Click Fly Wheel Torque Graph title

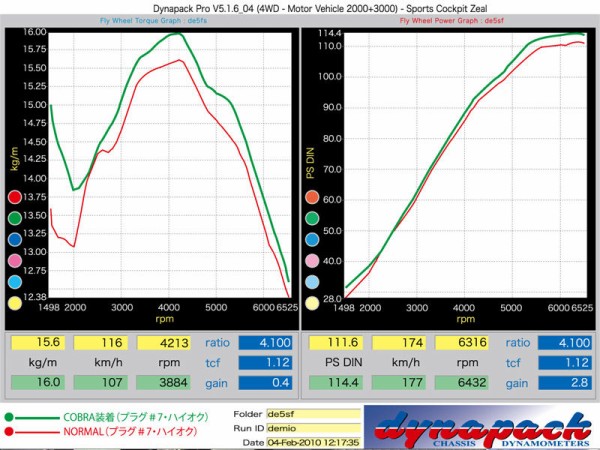pyautogui.click(x=153, y=20)
